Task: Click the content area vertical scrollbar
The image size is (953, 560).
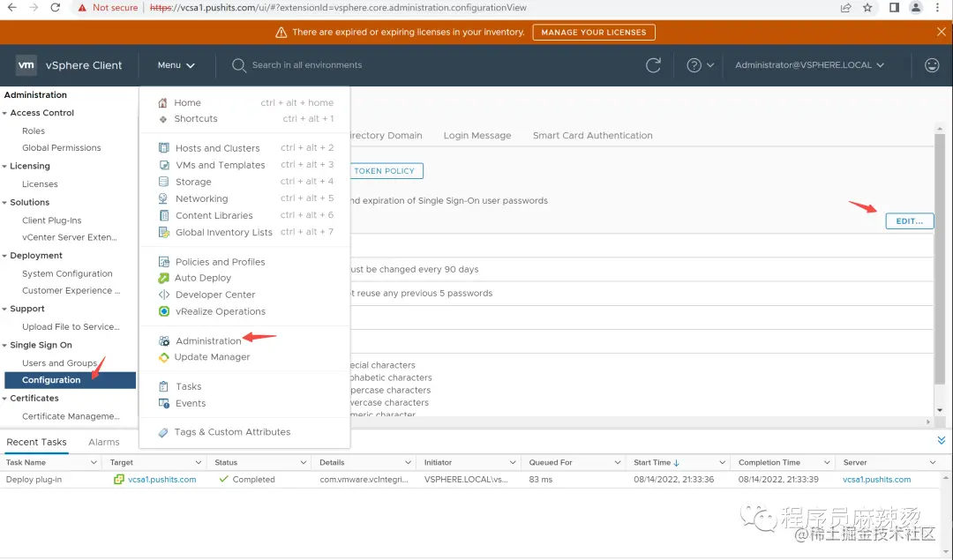Action: tap(940, 259)
